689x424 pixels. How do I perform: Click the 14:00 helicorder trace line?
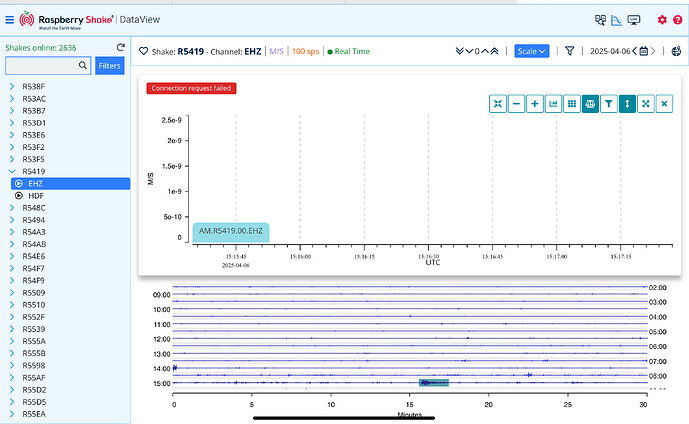(x=410, y=368)
